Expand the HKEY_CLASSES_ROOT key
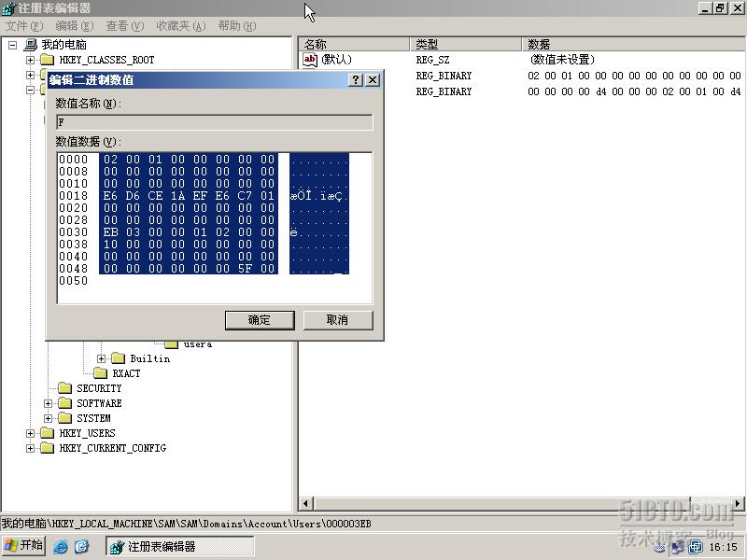Viewport: 747px width, 560px height. 31,60
